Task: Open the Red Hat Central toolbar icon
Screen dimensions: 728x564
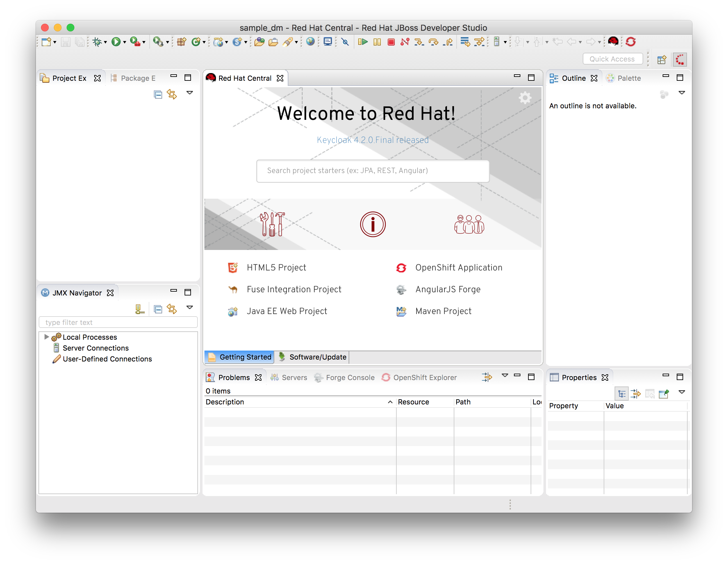Action: click(x=614, y=42)
